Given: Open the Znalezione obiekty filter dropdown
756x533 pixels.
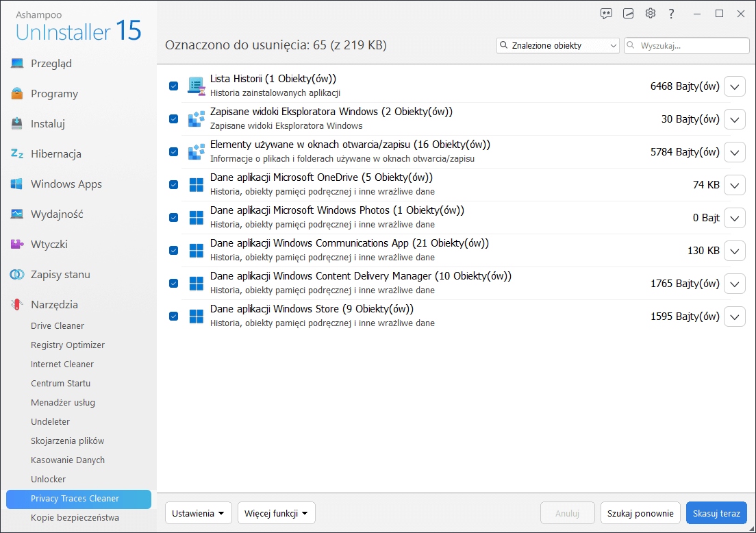Looking at the screenshot, I should click(558, 45).
